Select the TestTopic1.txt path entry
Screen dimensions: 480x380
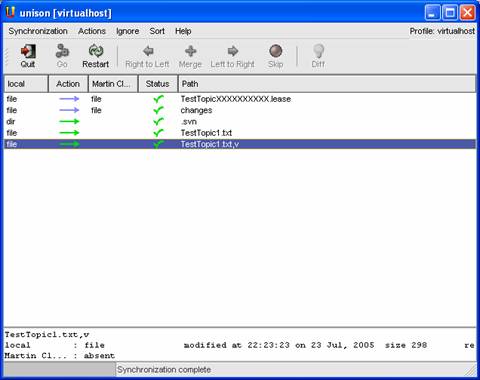click(206, 133)
